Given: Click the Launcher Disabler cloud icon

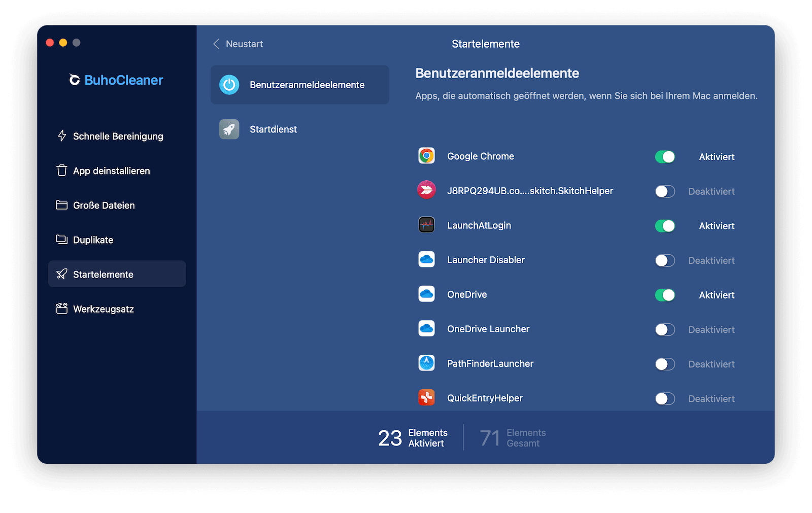Looking at the screenshot, I should (426, 259).
